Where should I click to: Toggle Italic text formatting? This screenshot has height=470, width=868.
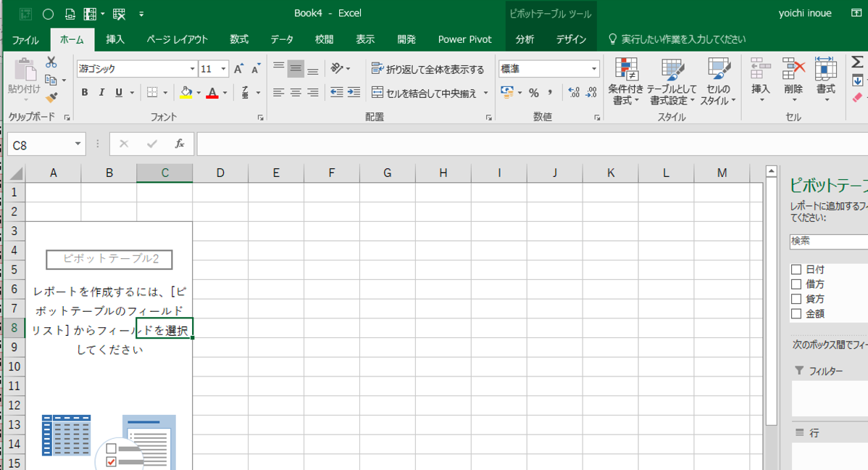(101, 92)
